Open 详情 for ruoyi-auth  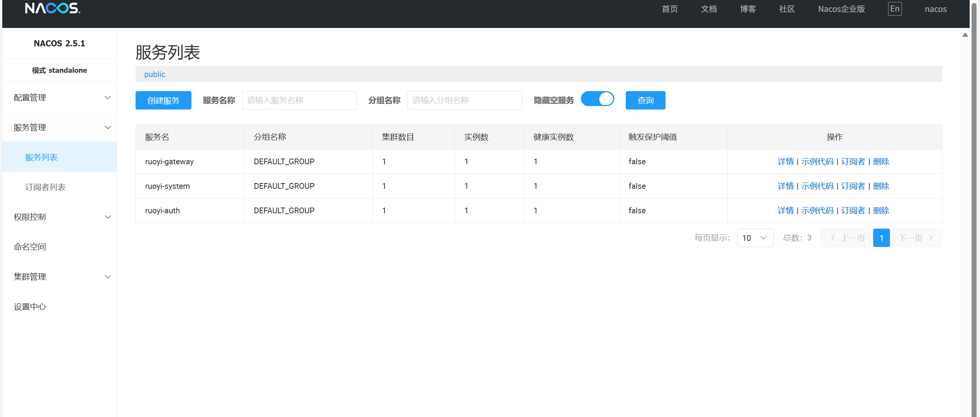click(786, 211)
